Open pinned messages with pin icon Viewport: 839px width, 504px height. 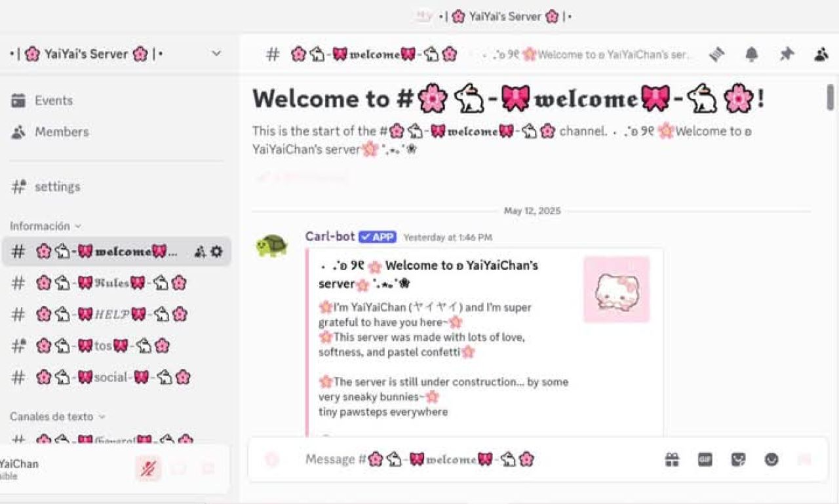coord(787,55)
